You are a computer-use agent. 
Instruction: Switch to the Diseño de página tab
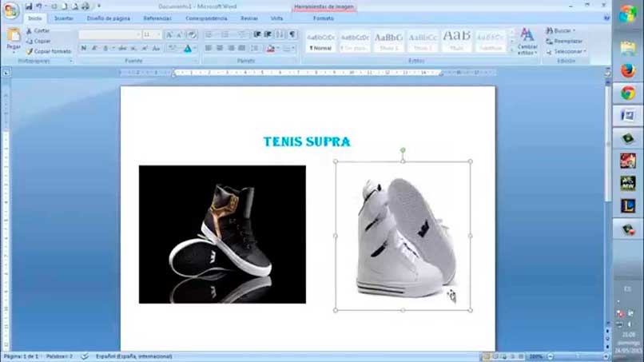coord(109,18)
